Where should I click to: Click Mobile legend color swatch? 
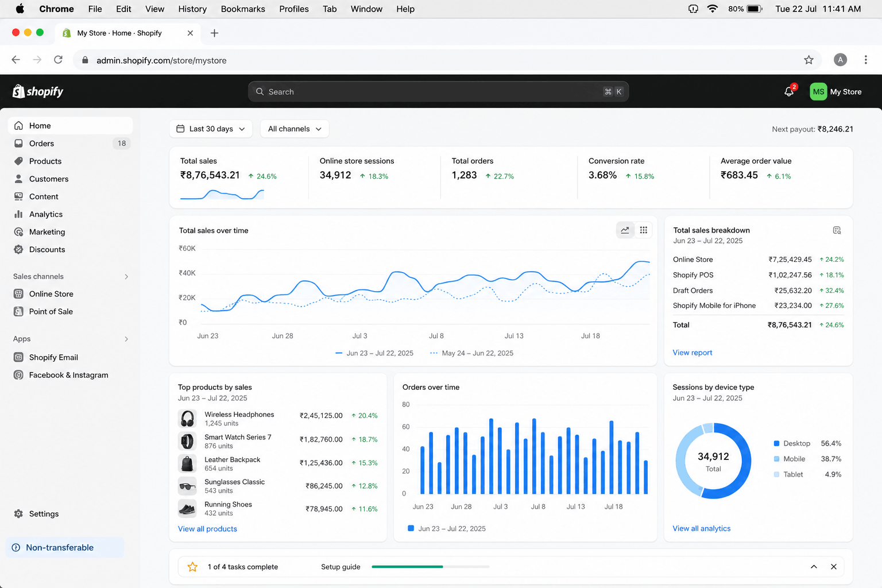[x=776, y=459]
